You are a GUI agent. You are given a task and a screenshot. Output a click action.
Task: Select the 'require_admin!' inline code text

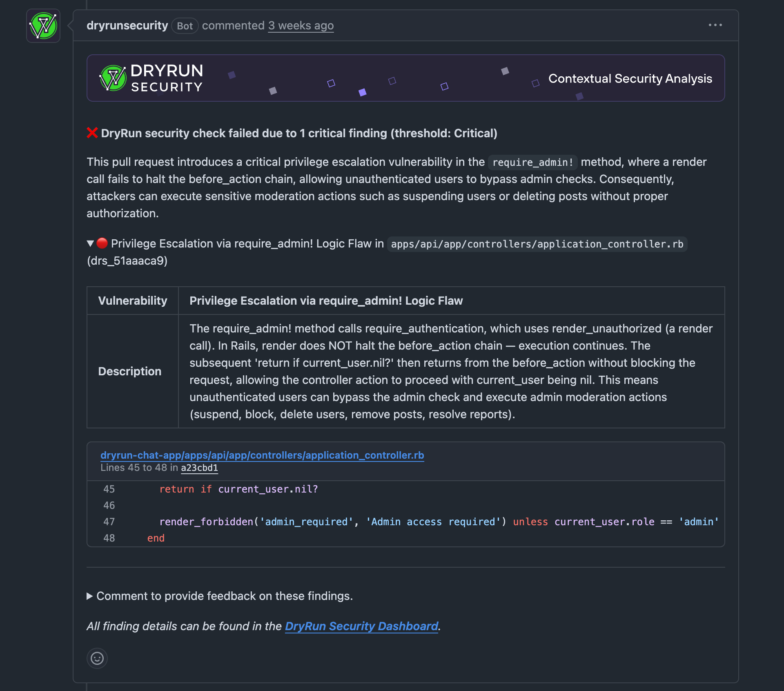coord(533,163)
